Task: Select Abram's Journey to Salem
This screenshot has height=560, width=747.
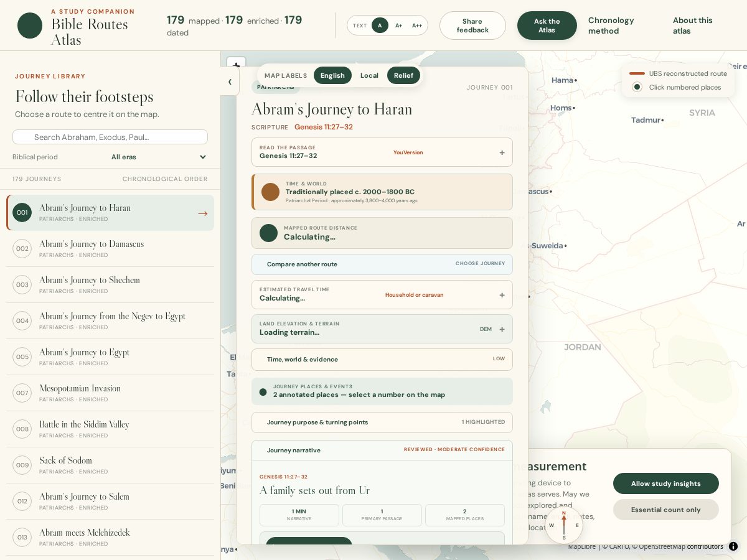Action: click(110, 502)
